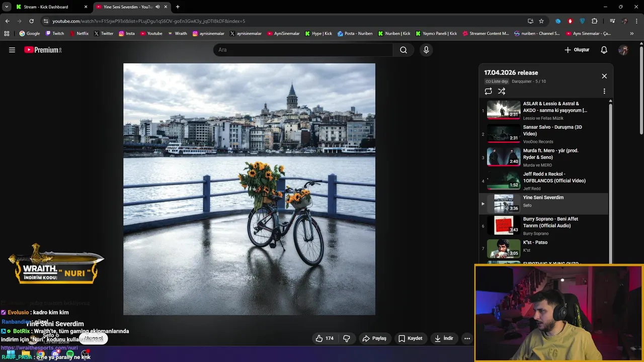644x362 pixels.
Task: Click the address bar URL
Action: [149, 21]
